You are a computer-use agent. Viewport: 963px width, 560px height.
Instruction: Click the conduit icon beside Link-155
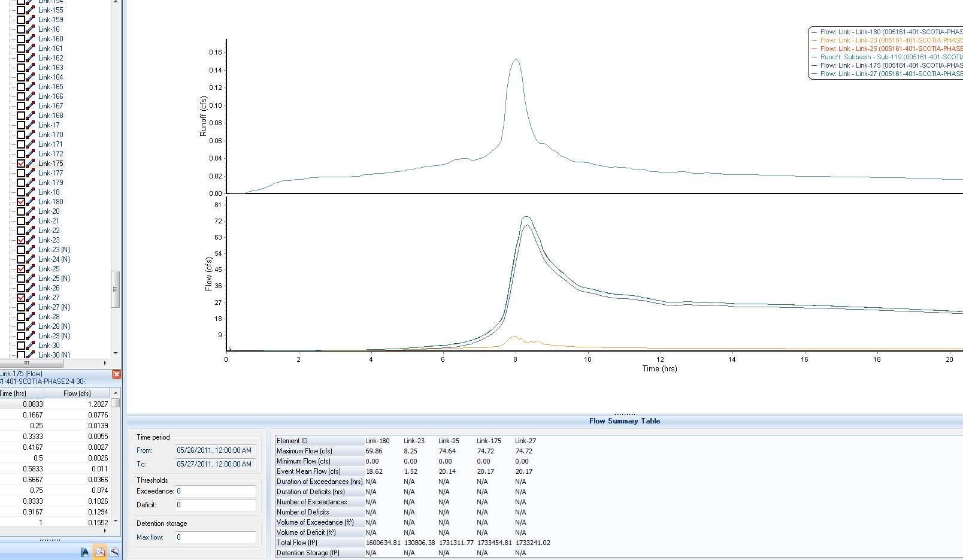[29, 10]
